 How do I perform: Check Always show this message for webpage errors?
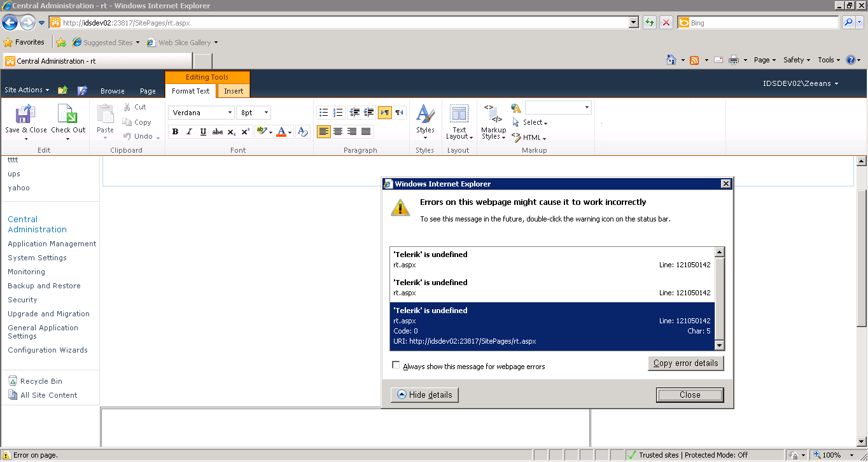(x=396, y=365)
